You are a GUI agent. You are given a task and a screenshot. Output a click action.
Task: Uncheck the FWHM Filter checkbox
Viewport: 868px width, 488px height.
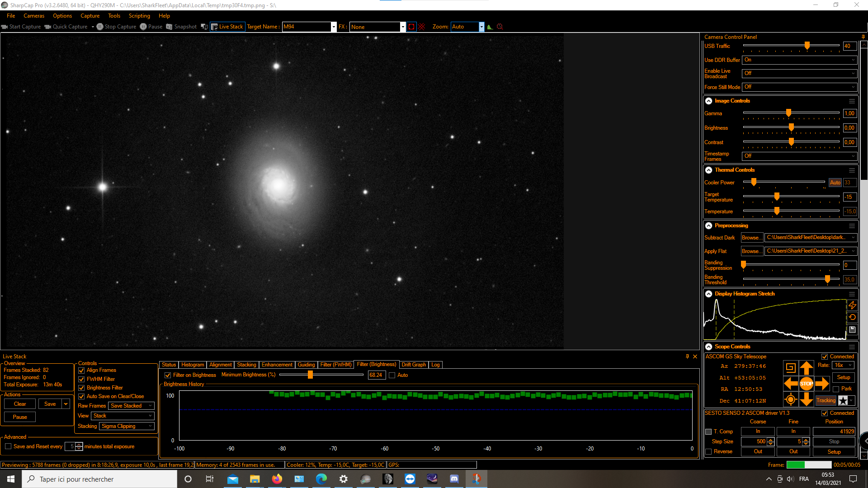[81, 380]
